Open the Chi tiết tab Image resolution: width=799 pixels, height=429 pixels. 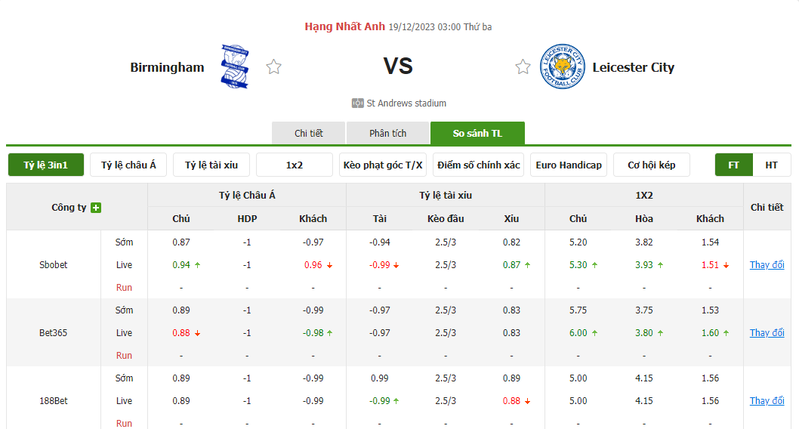tap(308, 133)
